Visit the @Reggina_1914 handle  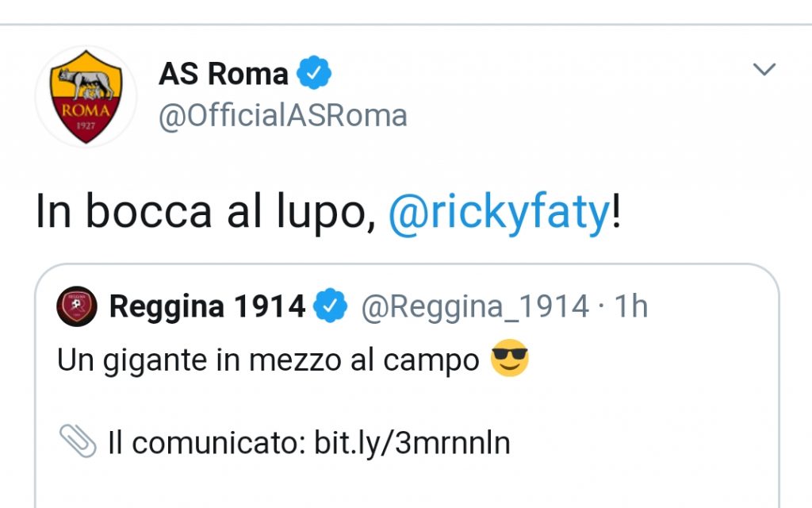476,306
